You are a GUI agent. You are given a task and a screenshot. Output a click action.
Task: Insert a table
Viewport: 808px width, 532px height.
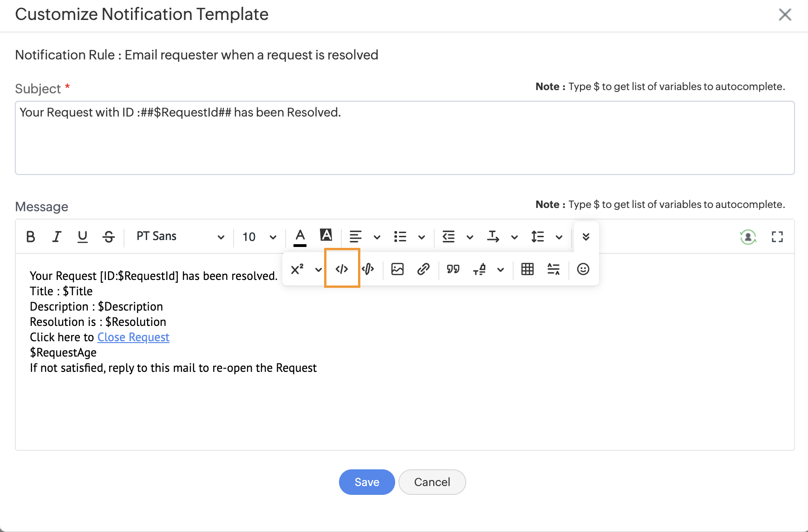528,269
